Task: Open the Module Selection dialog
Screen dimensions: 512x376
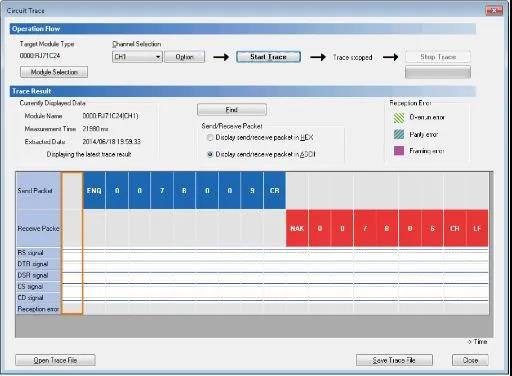Action: tap(54, 72)
